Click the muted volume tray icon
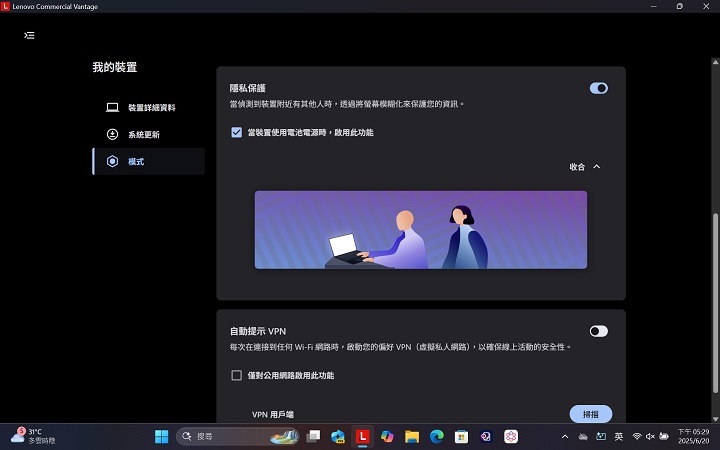Viewport: 720px width, 450px height. pyautogui.click(x=650, y=436)
